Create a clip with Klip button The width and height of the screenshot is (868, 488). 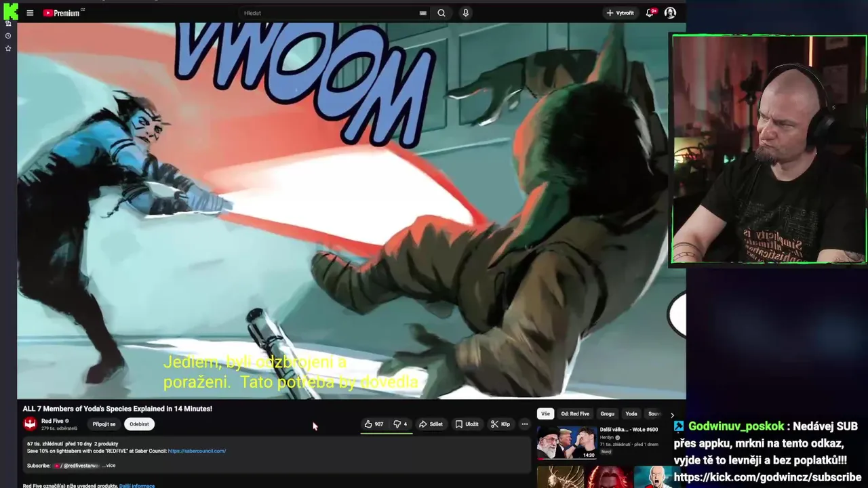pyautogui.click(x=500, y=424)
